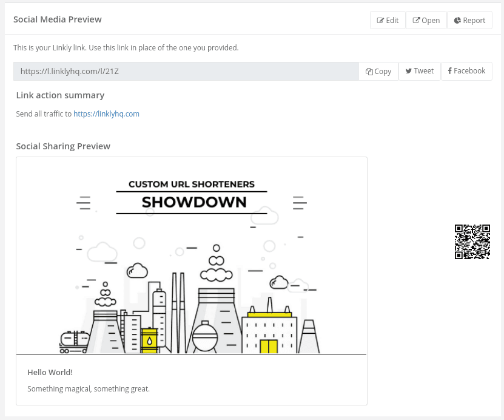Open the https://linklyhq.com destination link
Viewport: 504px width, 420px height.
106,113
